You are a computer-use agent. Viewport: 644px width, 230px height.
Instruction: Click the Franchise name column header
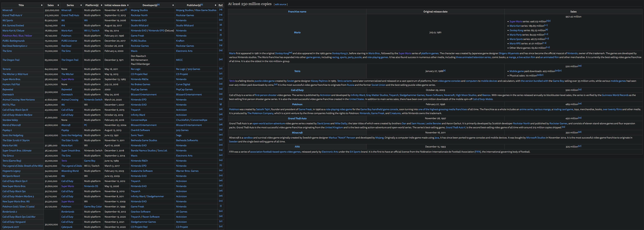pyautogui.click(x=297, y=11)
